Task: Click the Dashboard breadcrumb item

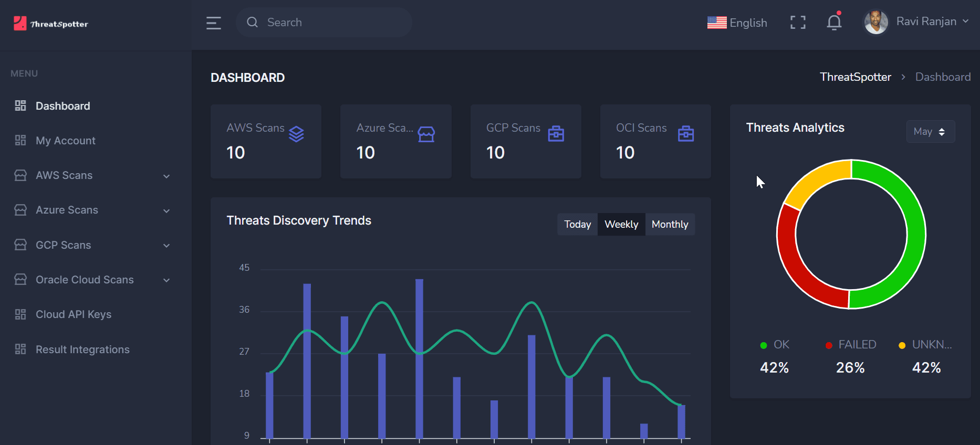Action: [943, 77]
